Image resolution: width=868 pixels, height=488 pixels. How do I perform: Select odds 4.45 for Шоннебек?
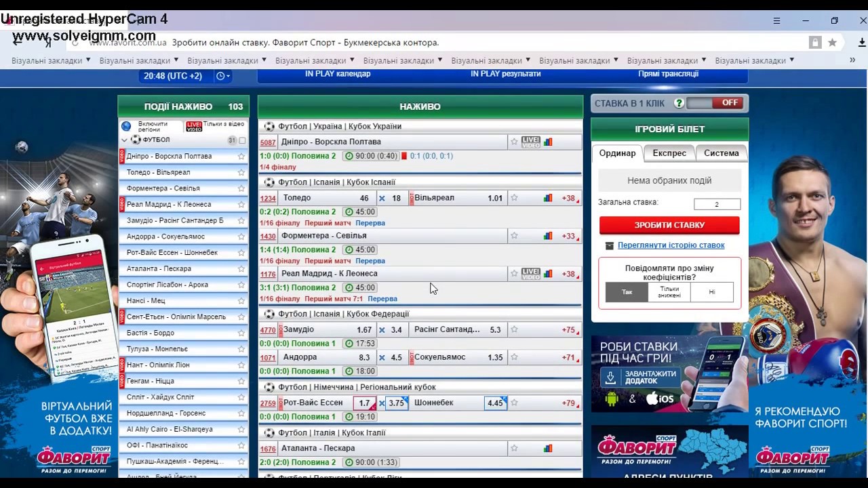click(495, 403)
